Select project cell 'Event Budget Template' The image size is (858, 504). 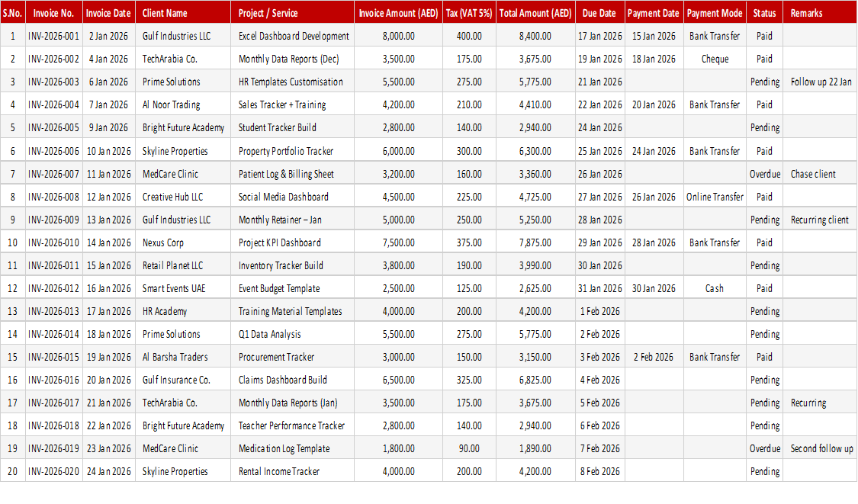292,288
